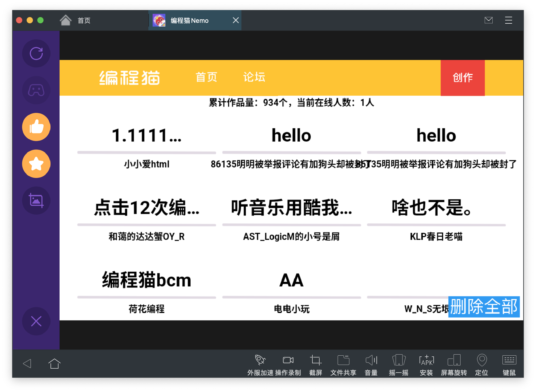Open the gamepad controller icon in sidebar

36,90
